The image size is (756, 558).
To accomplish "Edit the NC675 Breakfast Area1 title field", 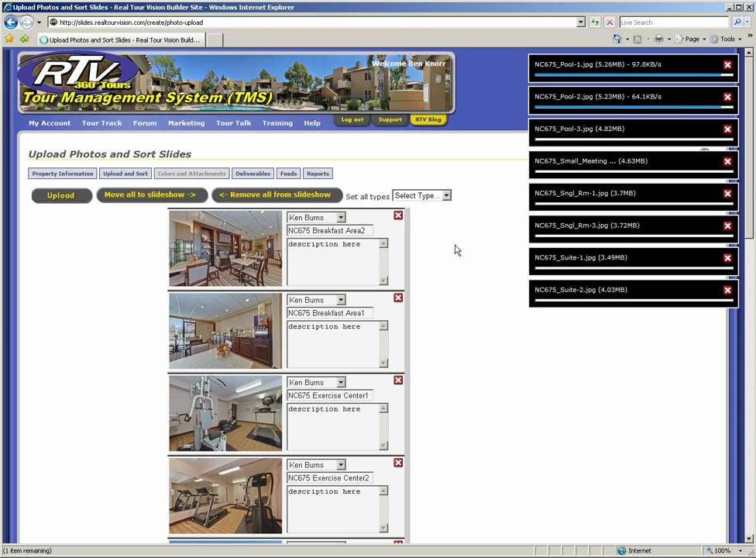I will [330, 313].
